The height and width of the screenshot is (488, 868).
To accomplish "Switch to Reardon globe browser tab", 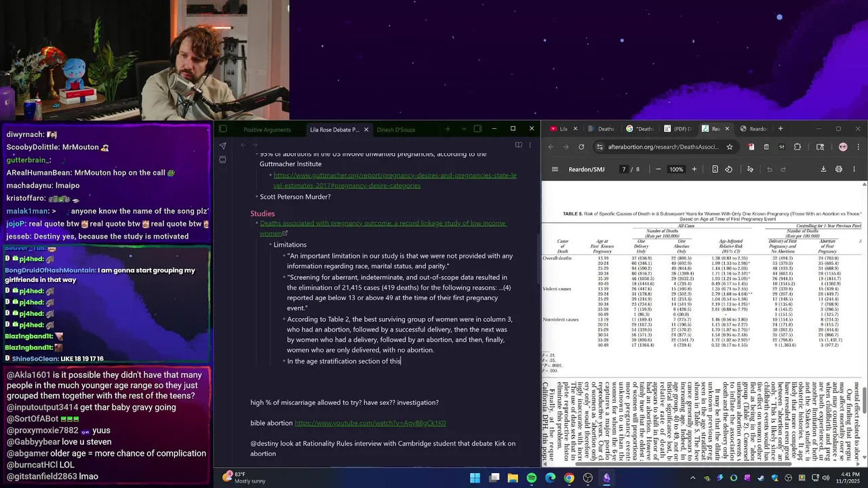I will tap(753, 129).
